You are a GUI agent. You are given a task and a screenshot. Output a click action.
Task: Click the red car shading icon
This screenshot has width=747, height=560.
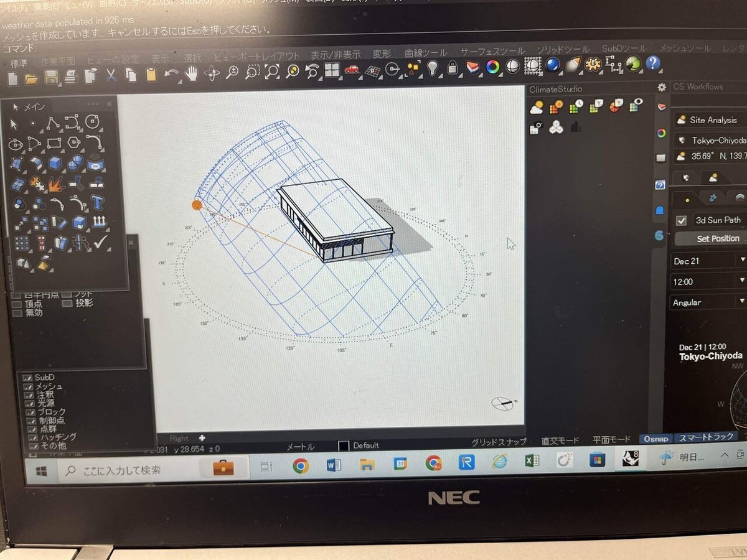coord(352,70)
